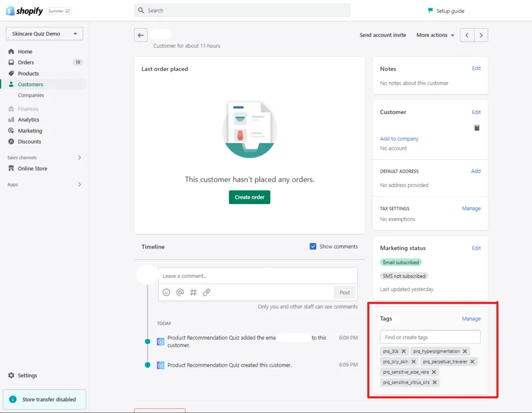Open the More actions dropdown

tap(435, 35)
